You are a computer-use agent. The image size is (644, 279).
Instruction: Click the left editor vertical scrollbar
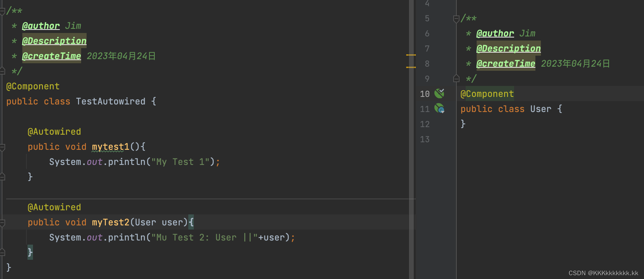(x=411, y=139)
